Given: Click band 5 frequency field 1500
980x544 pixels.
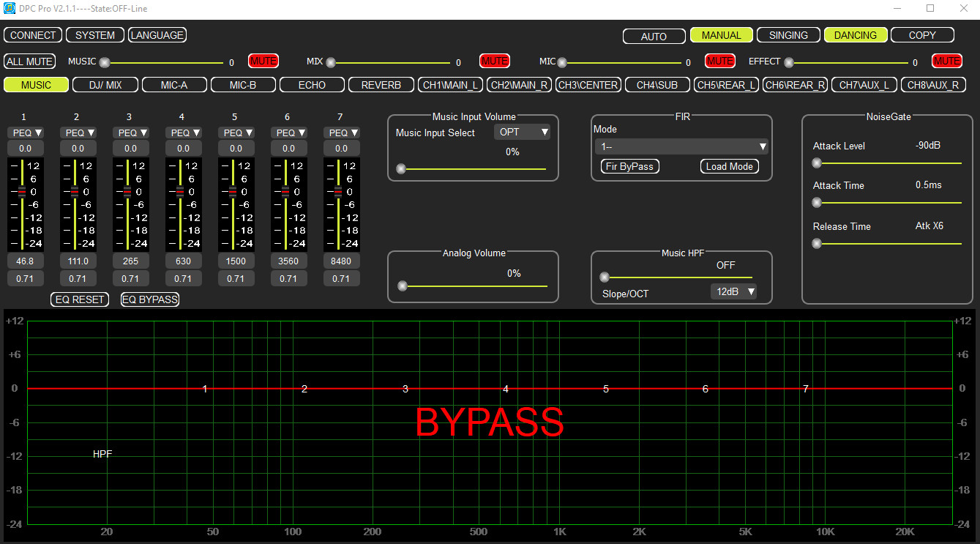Looking at the screenshot, I should (236, 261).
